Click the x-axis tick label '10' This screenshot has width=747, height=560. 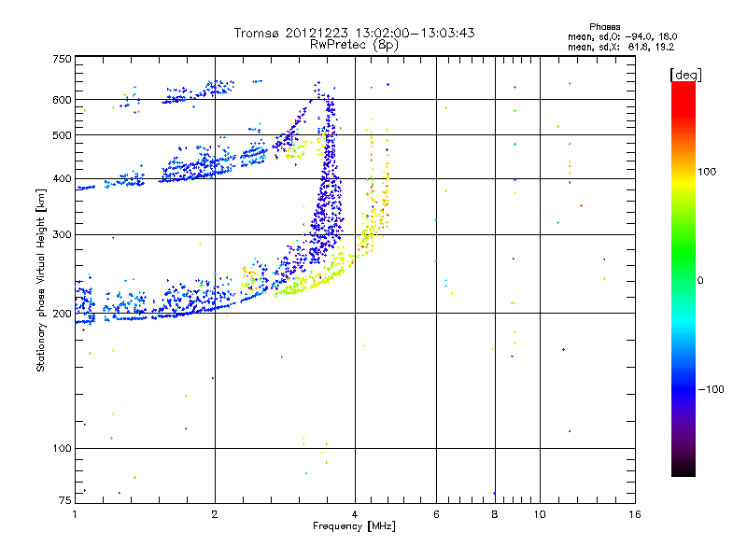click(540, 514)
